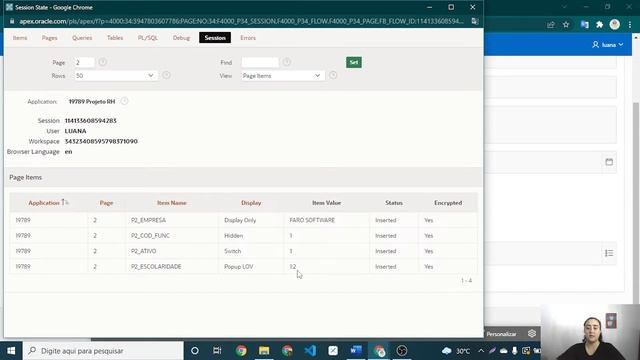This screenshot has height=360, width=640.
Task: Click the help icon beside Rows dropdown
Action: (x=166, y=75)
